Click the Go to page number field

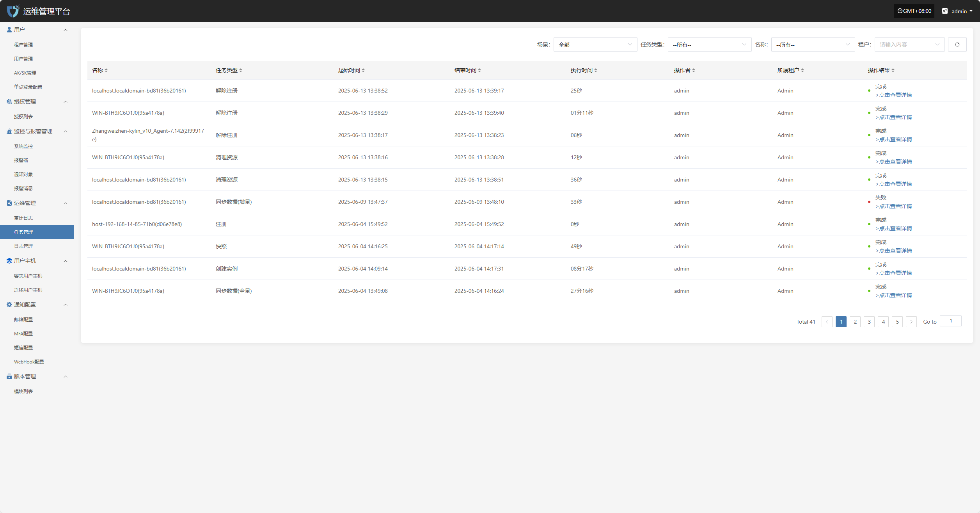coord(951,321)
